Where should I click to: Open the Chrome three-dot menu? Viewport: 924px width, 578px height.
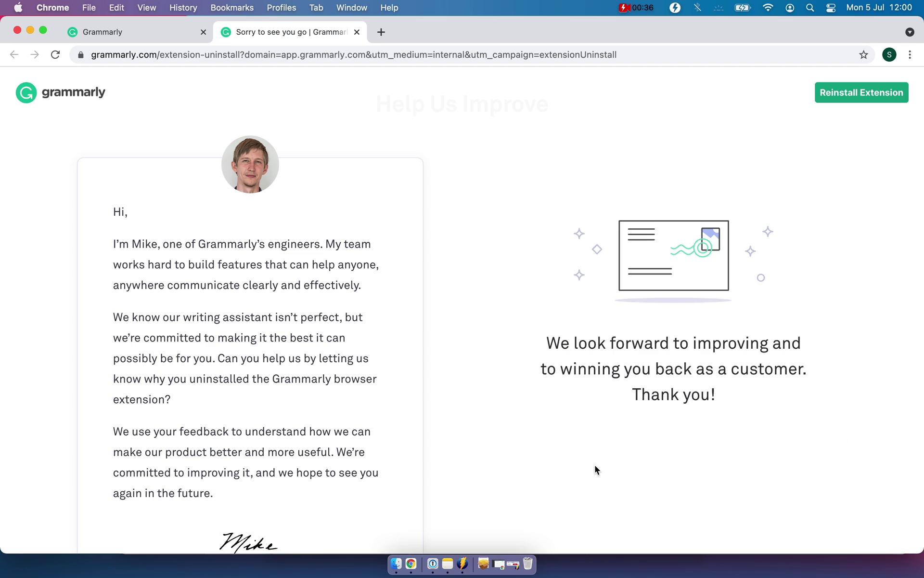point(910,55)
